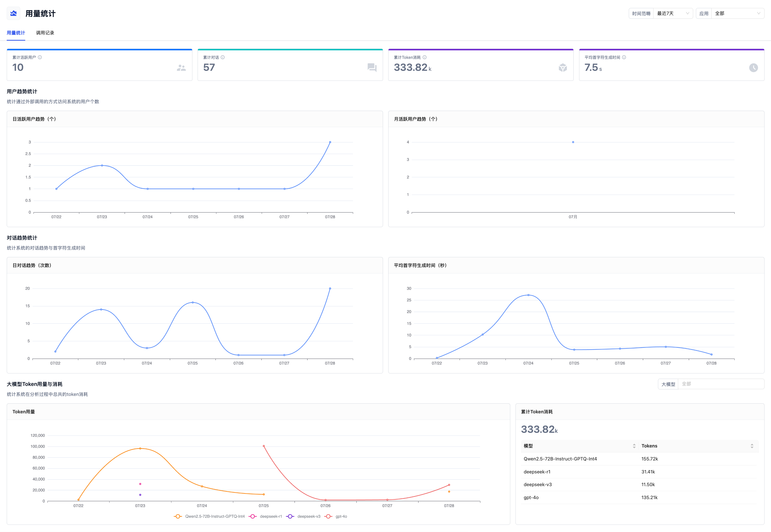This screenshot has width=771, height=532.
Task: Click the 07/28 data point in 日活跃用户趋势
Action: click(330, 142)
